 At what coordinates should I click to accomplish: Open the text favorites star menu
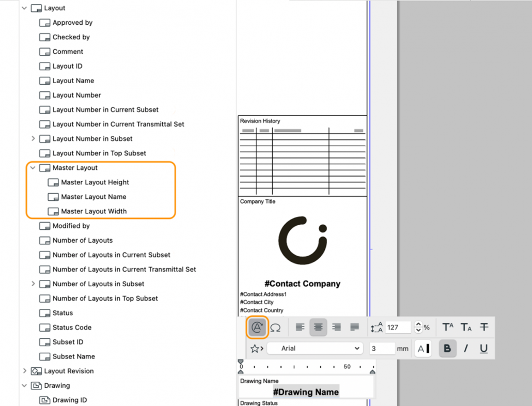[x=254, y=348]
